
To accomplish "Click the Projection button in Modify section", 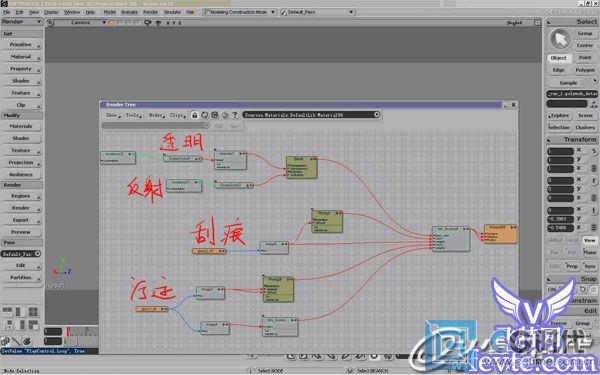I will 21,162.
